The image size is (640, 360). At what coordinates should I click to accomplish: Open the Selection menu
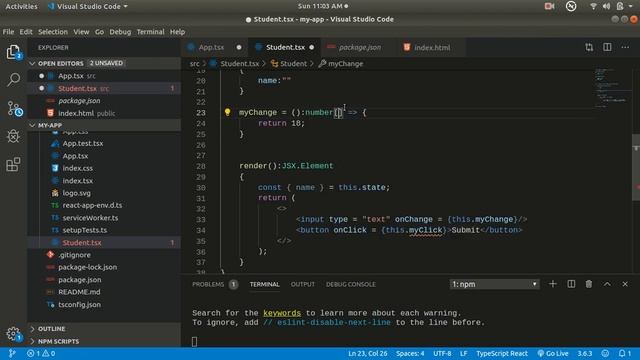pos(53,32)
